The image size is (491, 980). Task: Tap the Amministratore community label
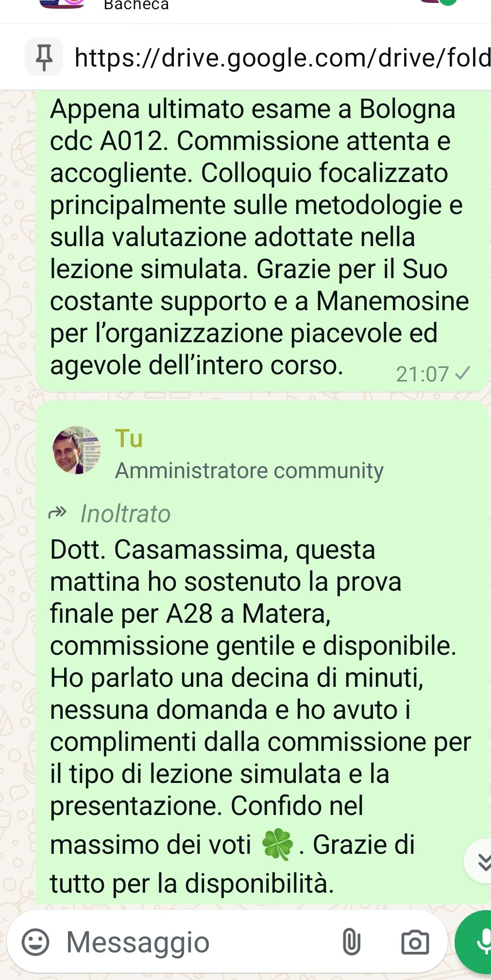pos(249,470)
